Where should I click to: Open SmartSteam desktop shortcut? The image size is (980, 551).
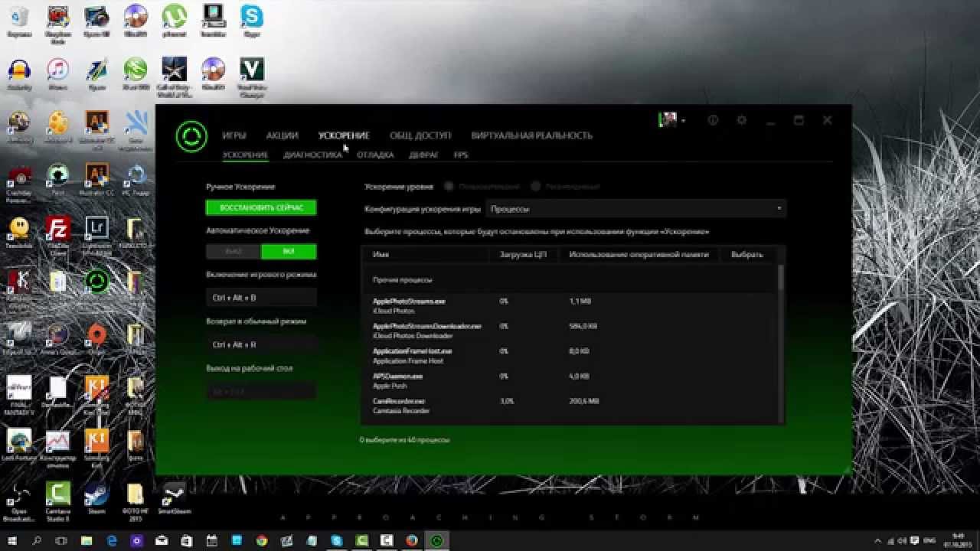coord(175,497)
